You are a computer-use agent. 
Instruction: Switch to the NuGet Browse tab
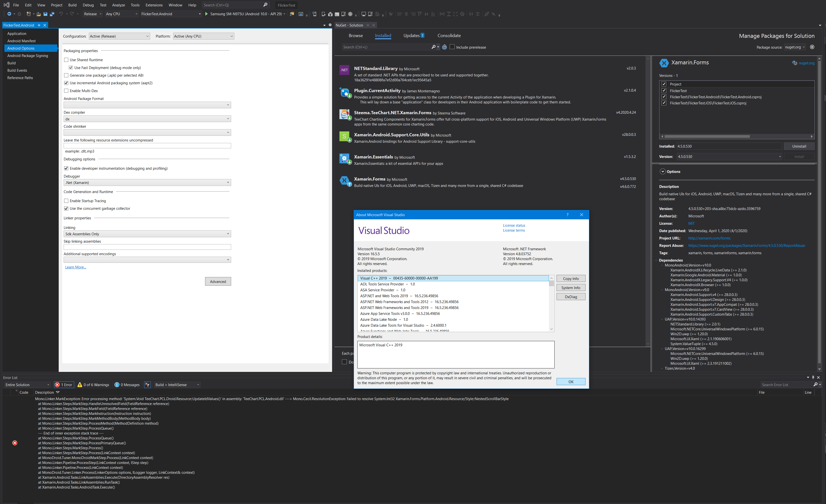(x=355, y=36)
